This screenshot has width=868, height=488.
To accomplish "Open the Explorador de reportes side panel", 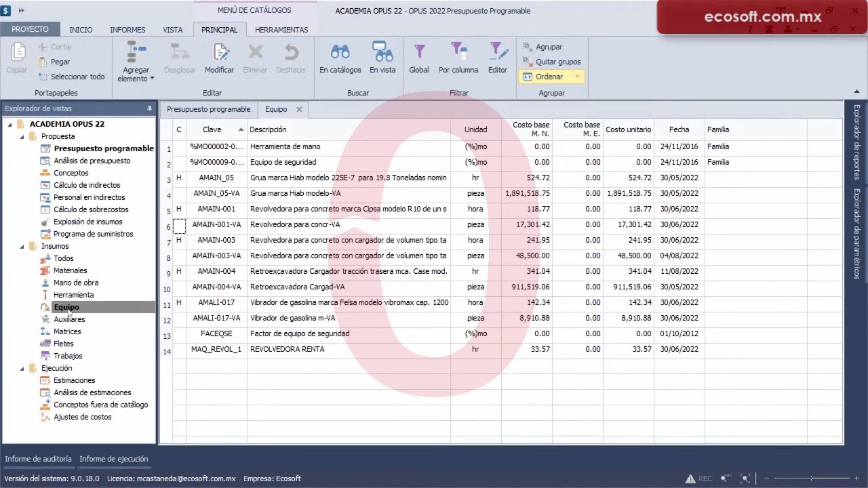I will click(856, 142).
